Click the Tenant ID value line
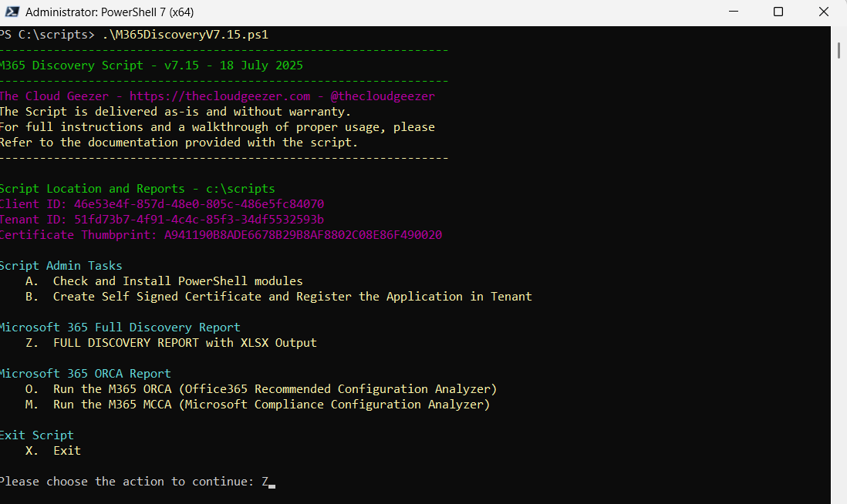Image resolution: width=847 pixels, height=504 pixels. point(161,220)
